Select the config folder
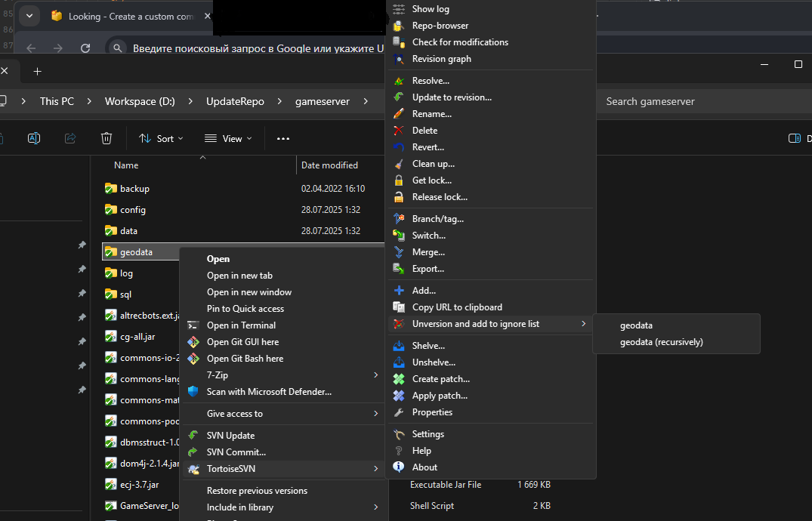Screen dimensions: 812x521 click(x=133, y=210)
